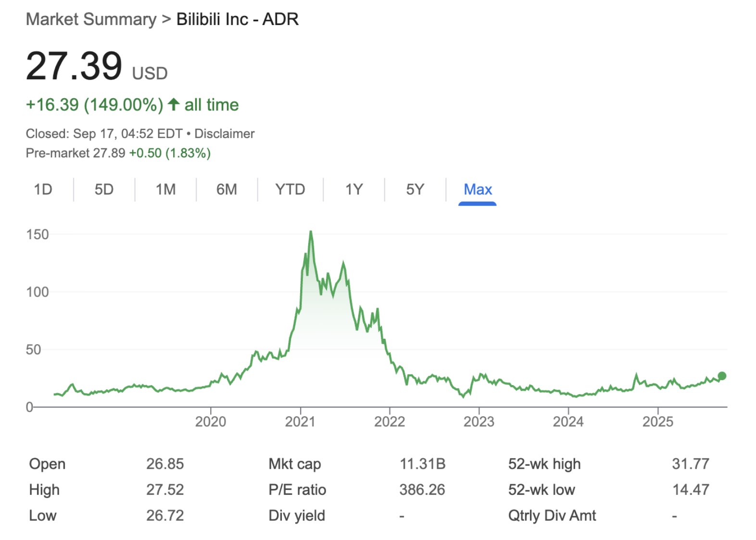This screenshot has height=540, width=756.
Task: Click the current price dot on chart
Action: 721,376
